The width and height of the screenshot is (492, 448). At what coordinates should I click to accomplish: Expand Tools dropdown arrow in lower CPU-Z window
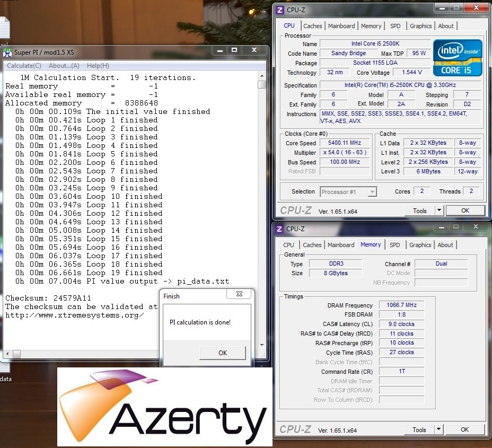tap(438, 429)
